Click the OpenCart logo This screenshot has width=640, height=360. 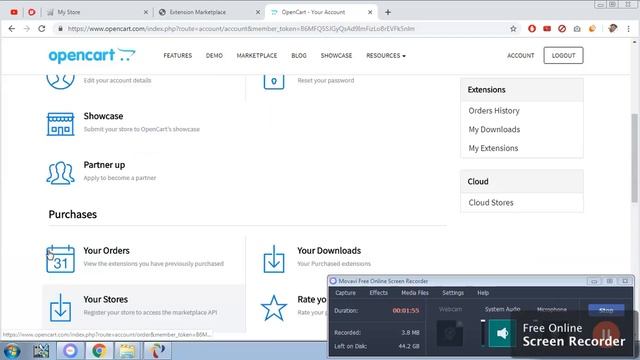(92, 56)
